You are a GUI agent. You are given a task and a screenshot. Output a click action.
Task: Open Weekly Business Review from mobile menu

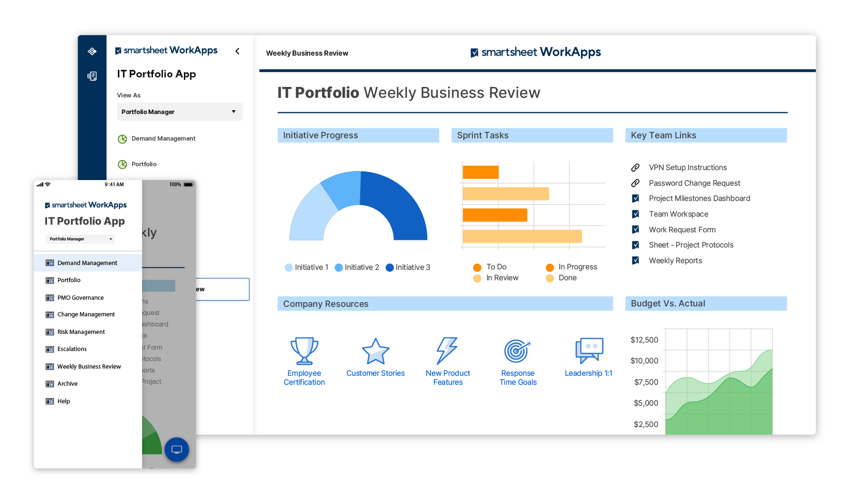coord(89,366)
